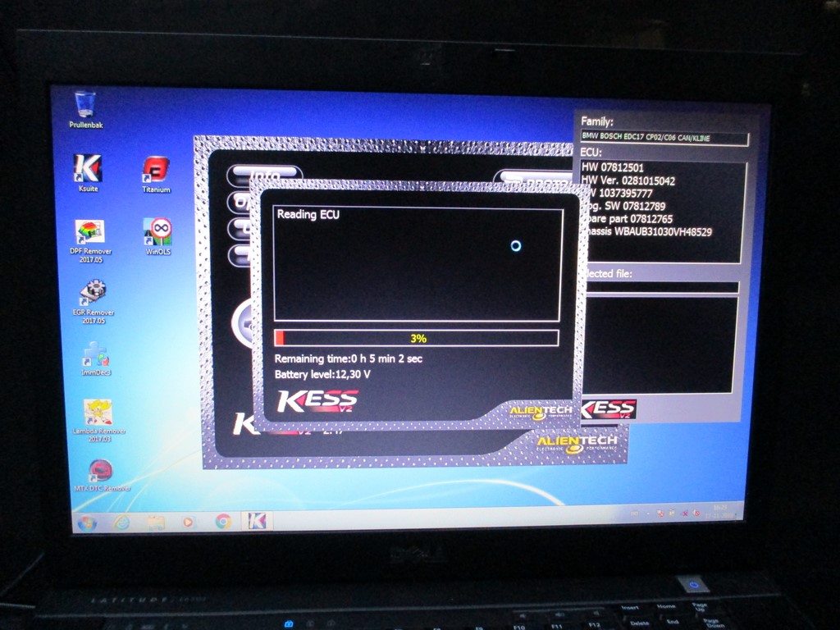Click the Windows Start button
The image size is (840, 630).
(86, 523)
